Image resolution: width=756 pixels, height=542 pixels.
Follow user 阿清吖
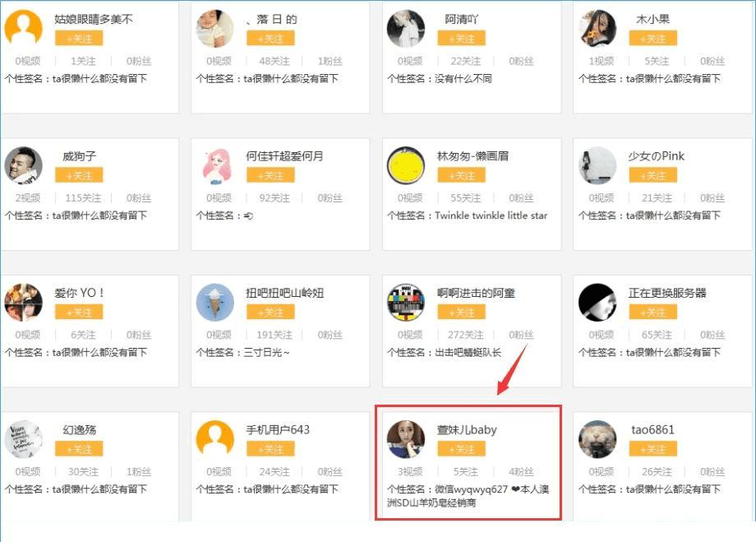(461, 39)
